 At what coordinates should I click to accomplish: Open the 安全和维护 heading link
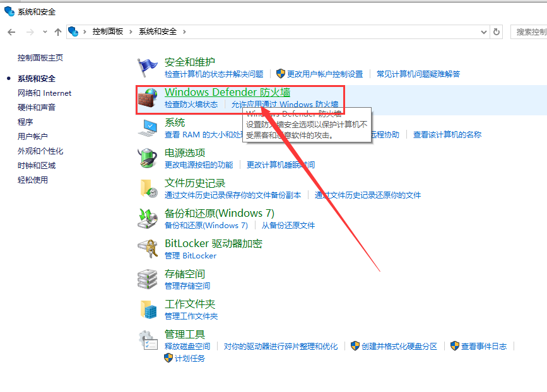click(190, 62)
